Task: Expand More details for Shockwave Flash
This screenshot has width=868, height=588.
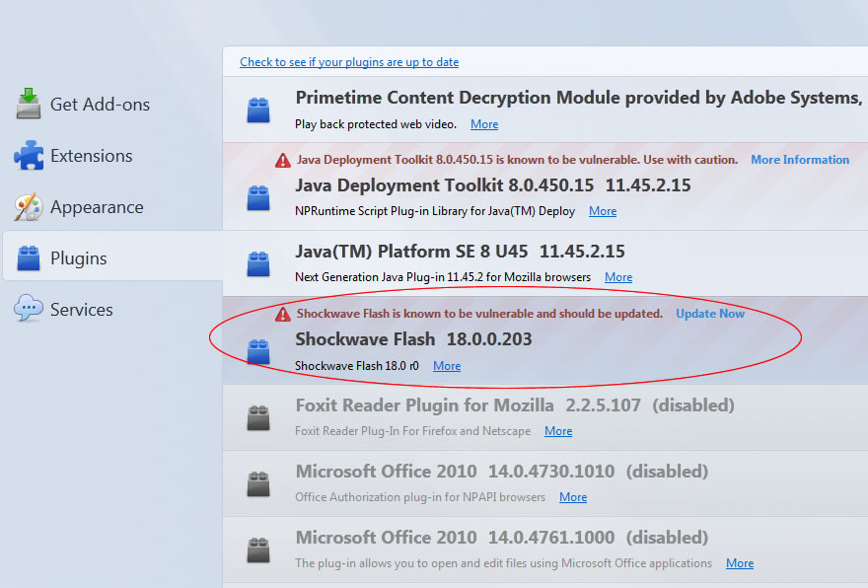Action: click(447, 366)
